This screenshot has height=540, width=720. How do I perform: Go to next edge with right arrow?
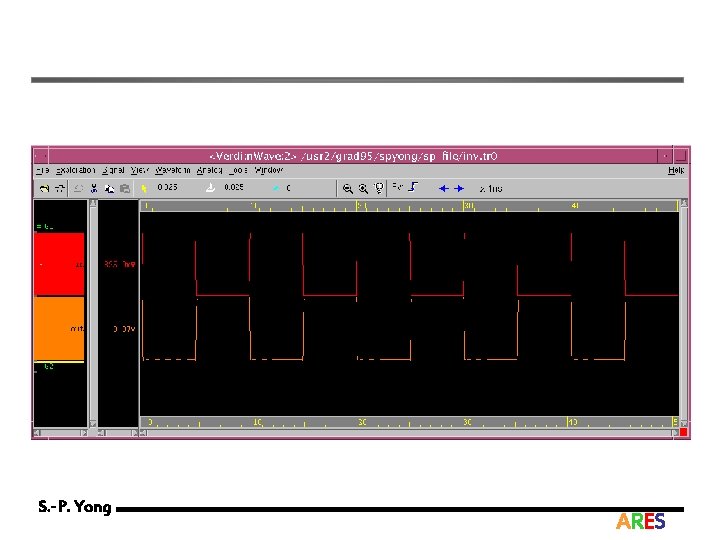(x=459, y=188)
